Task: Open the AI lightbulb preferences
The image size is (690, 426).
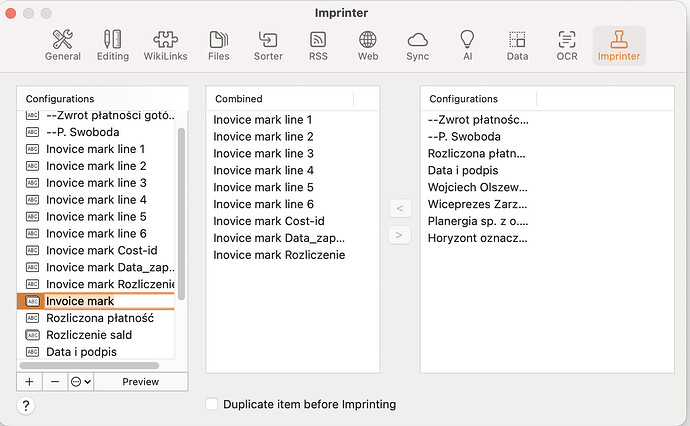Action: click(466, 46)
